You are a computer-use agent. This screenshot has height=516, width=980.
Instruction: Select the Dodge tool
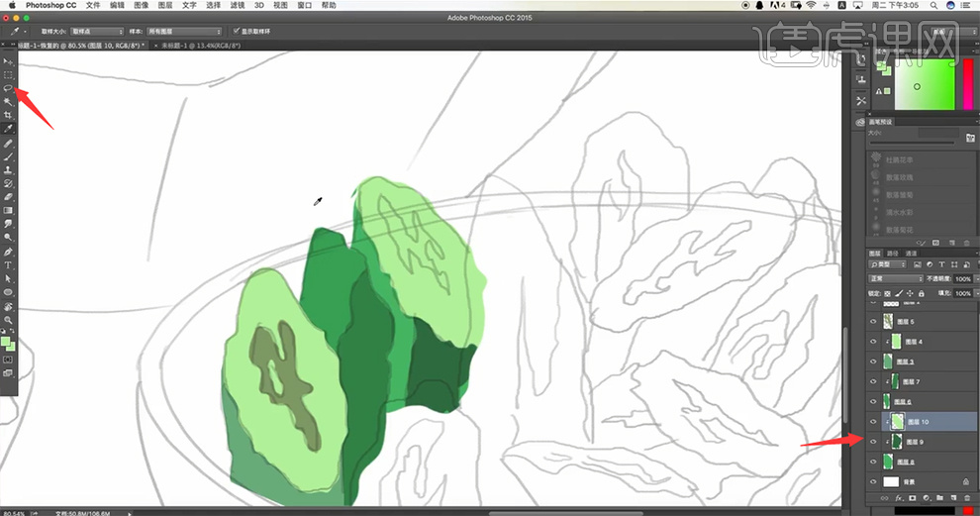click(8, 237)
